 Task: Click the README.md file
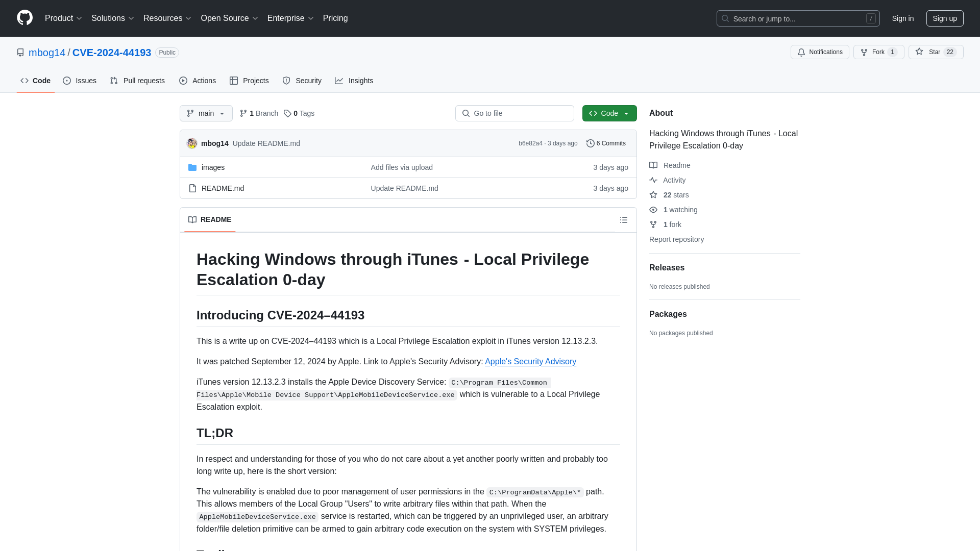(x=223, y=188)
